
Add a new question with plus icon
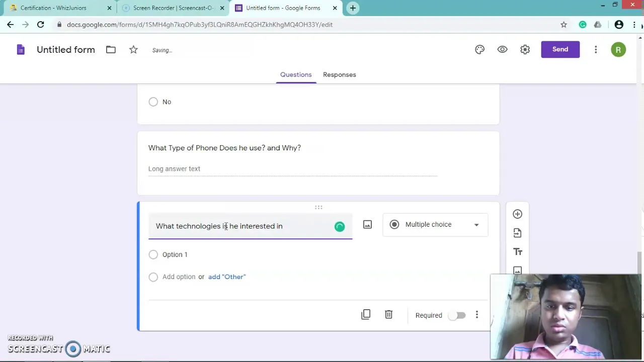click(517, 214)
